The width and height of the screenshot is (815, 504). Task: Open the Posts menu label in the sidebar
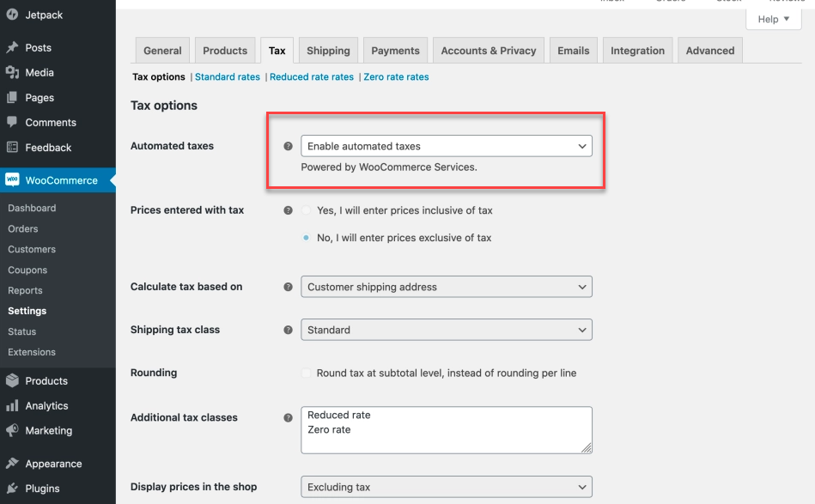[39, 48]
